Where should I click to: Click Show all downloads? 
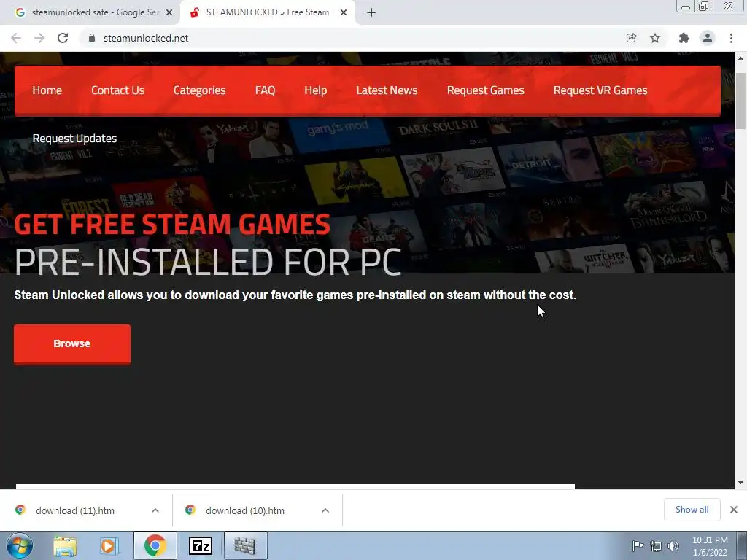[692, 510]
